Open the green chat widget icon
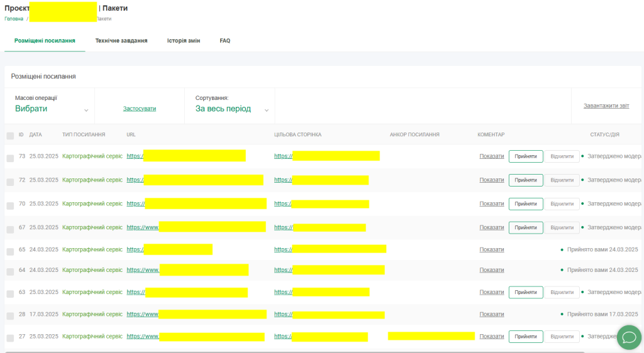The width and height of the screenshot is (644, 353). (628, 337)
